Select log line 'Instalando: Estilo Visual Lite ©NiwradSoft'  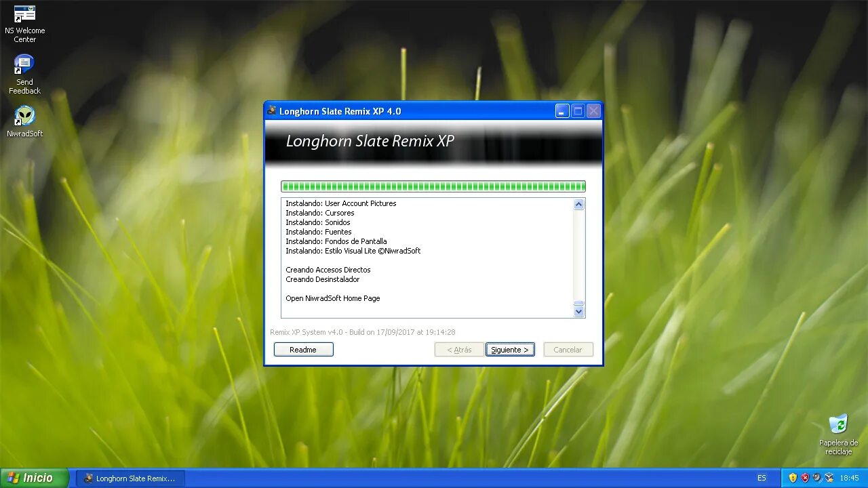(353, 251)
